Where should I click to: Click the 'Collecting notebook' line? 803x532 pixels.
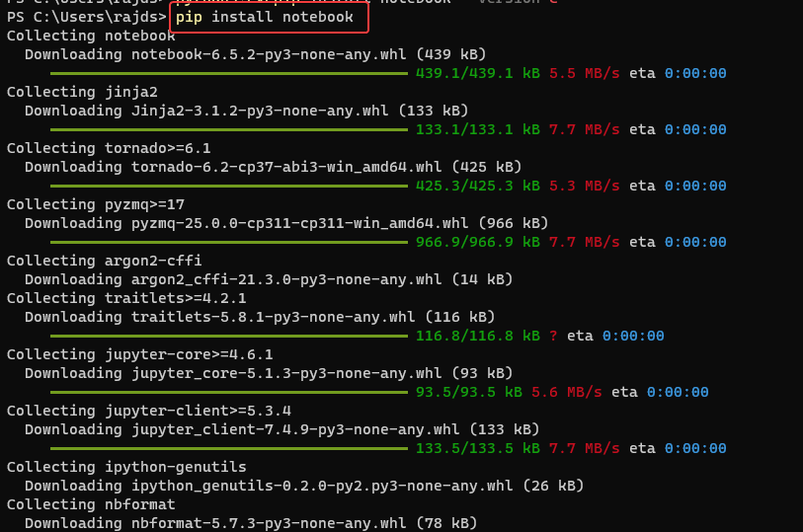(x=91, y=36)
